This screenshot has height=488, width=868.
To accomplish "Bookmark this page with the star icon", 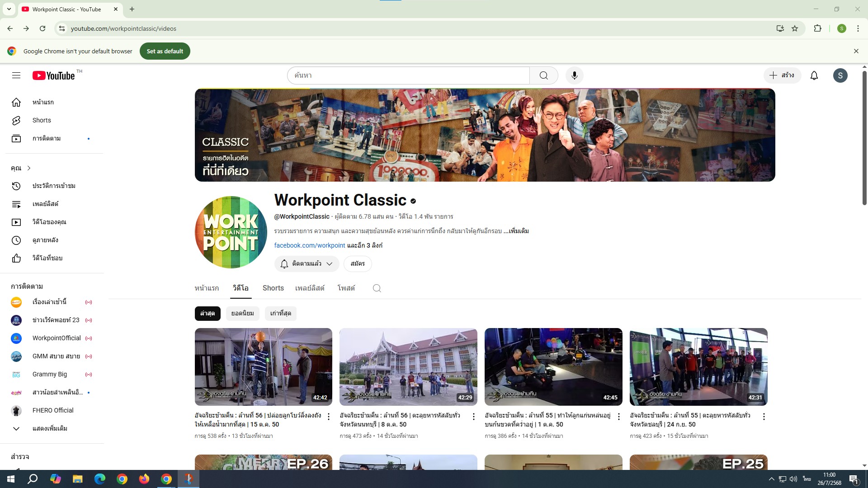I will [795, 28].
